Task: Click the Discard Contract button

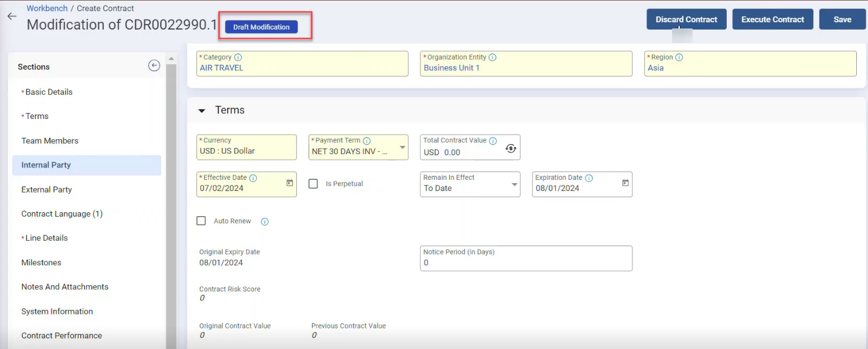Action: pyautogui.click(x=686, y=20)
